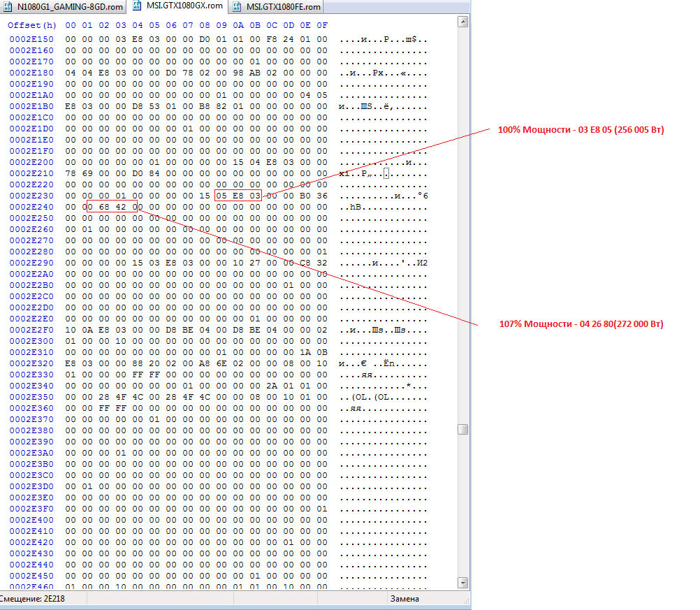The image size is (700, 610).
Task: Click byte 68 in row 0002E240
Action: [x=104, y=207]
